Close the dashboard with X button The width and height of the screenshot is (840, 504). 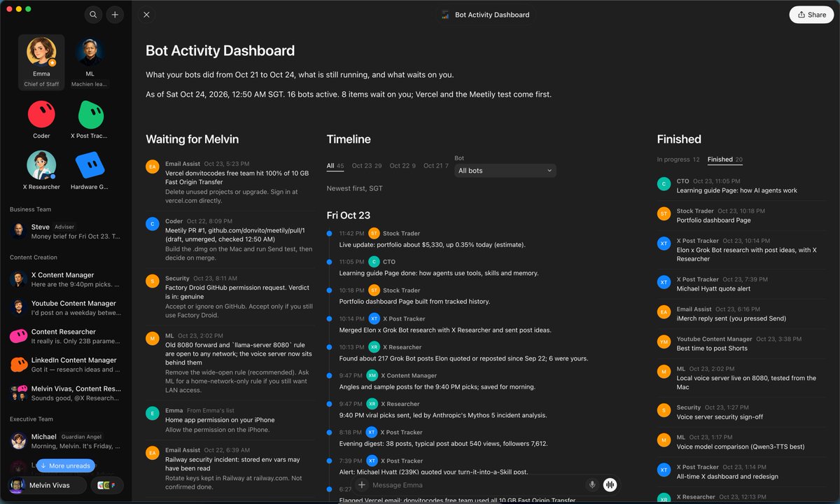[x=146, y=15]
